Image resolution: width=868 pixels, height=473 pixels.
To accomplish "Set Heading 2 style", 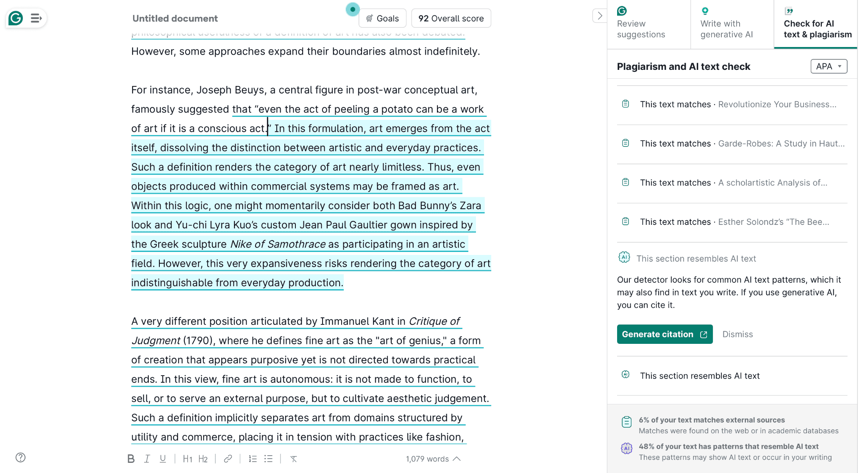I will tap(203, 459).
